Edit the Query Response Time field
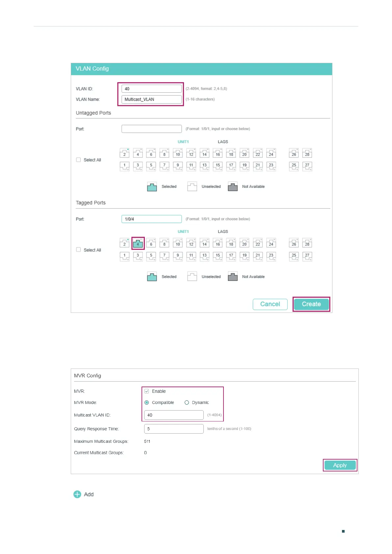 174,429
